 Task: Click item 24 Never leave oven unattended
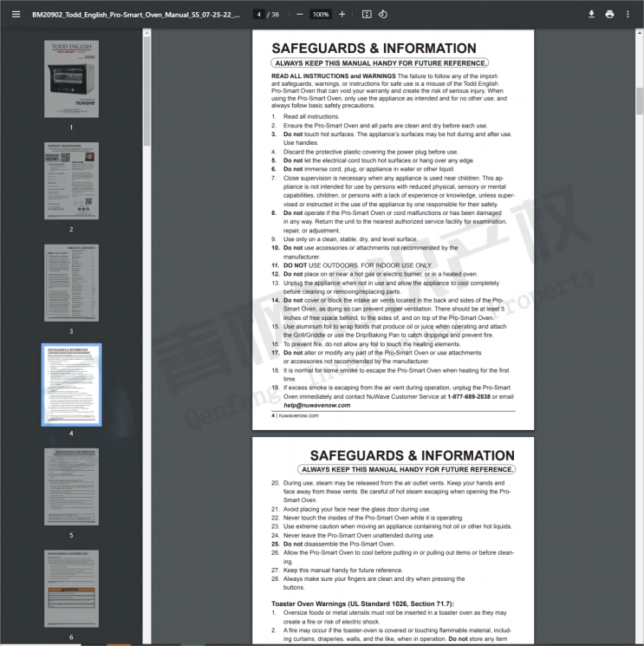tap(353, 535)
